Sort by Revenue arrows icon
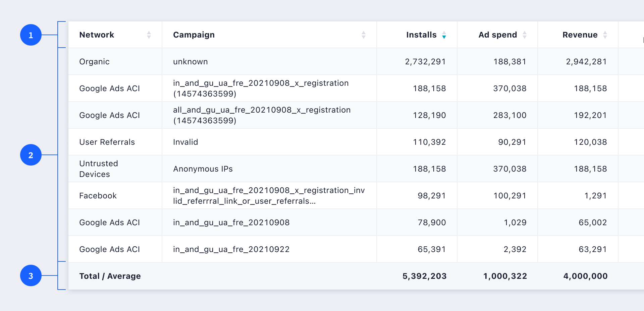This screenshot has height=311, width=644. click(x=605, y=35)
